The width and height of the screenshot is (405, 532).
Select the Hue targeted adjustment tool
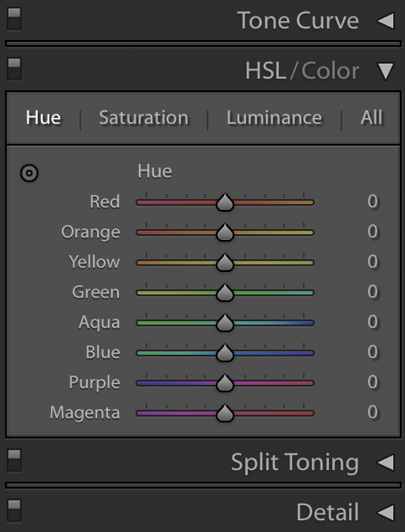point(29,173)
